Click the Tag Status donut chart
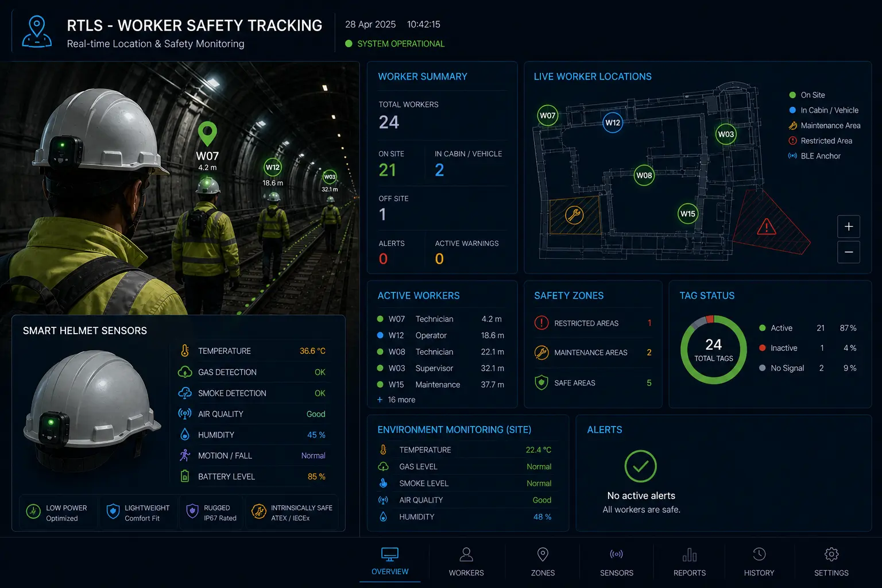 (713, 350)
